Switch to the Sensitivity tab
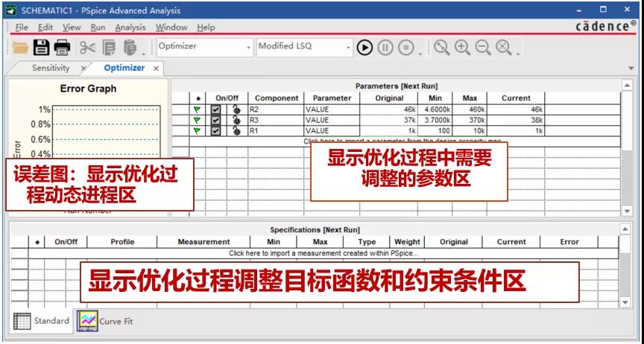 51,69
